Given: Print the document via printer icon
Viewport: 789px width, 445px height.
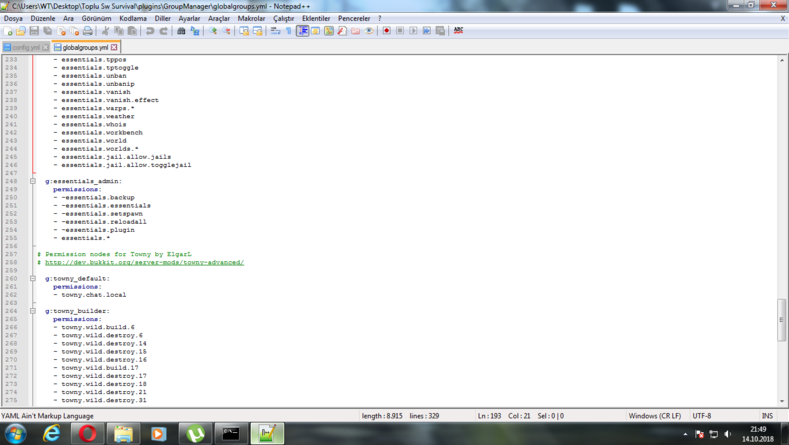Looking at the screenshot, I should [88, 31].
